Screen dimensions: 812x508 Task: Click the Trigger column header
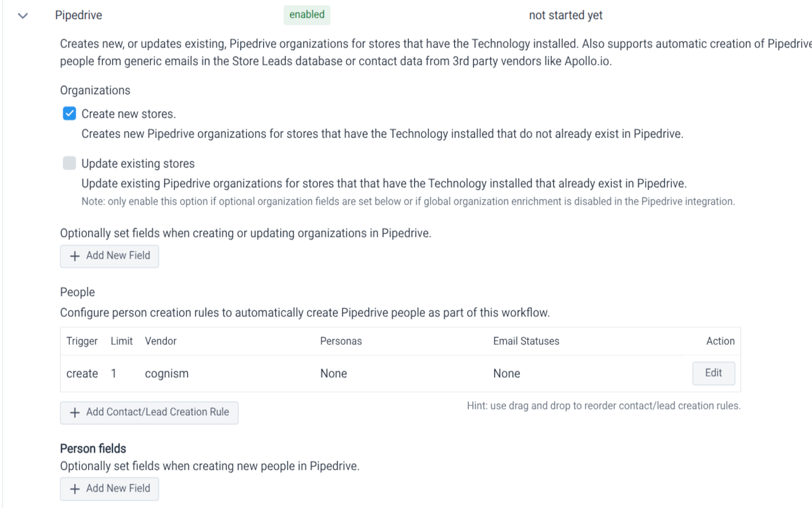coord(82,341)
